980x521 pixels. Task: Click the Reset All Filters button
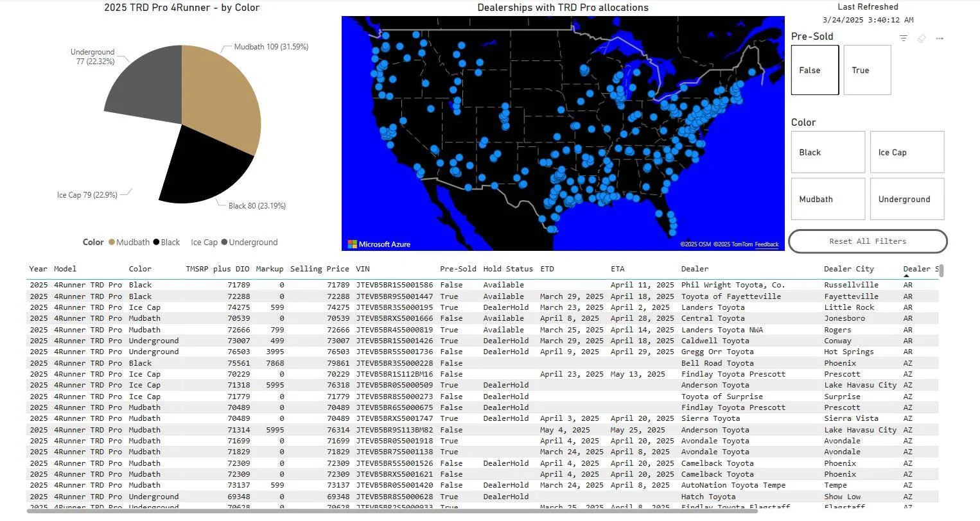coord(868,241)
